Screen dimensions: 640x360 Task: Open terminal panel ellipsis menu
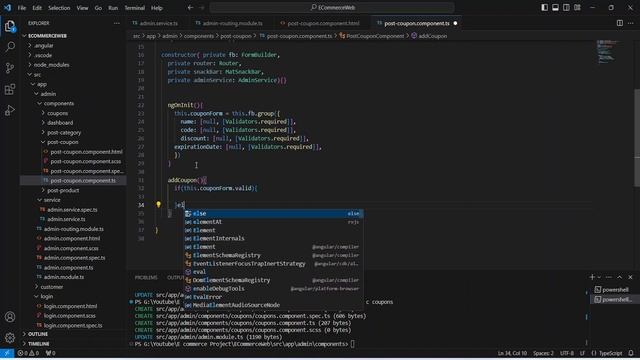point(609,277)
